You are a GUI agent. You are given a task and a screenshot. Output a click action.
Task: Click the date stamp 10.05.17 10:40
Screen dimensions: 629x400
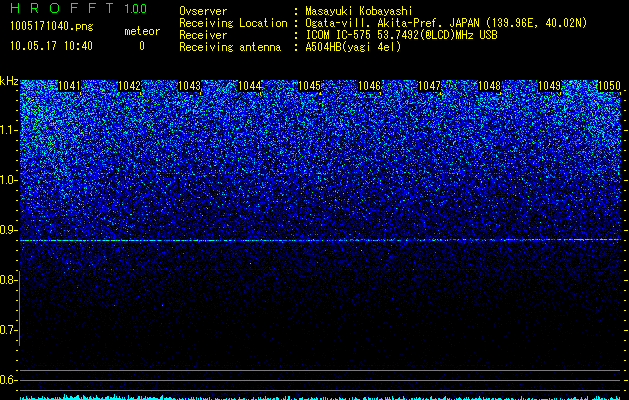click(x=51, y=46)
